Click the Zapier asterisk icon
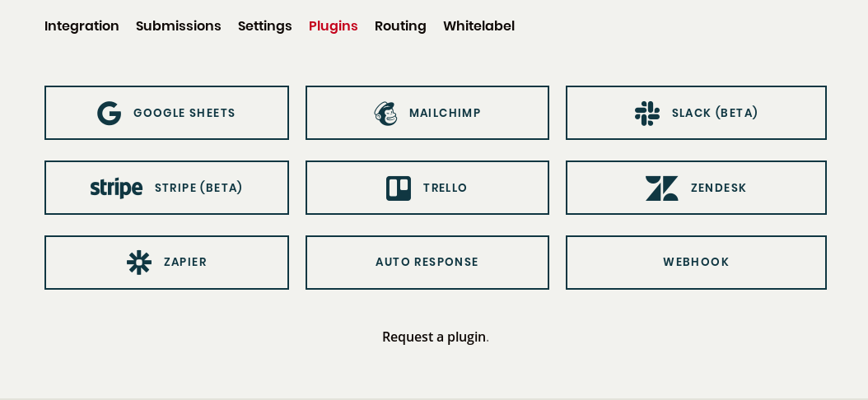The image size is (868, 400). (x=139, y=263)
